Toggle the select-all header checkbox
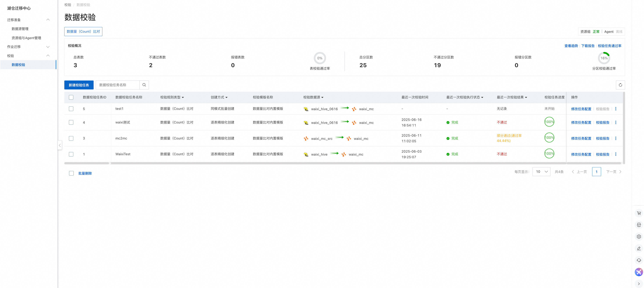Screen dimensions: 644x288 [x=71, y=97]
